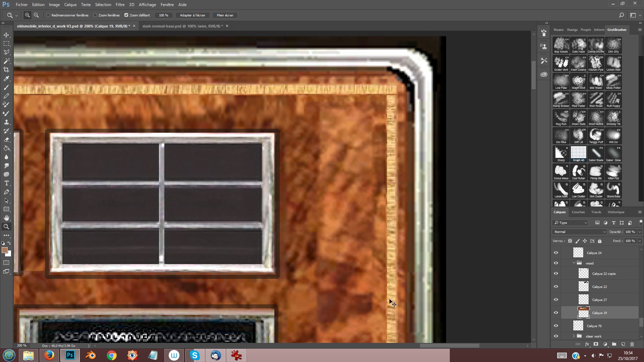Click the Zoom Out mode icon
Screen dimensions: 644x362
pos(36,15)
